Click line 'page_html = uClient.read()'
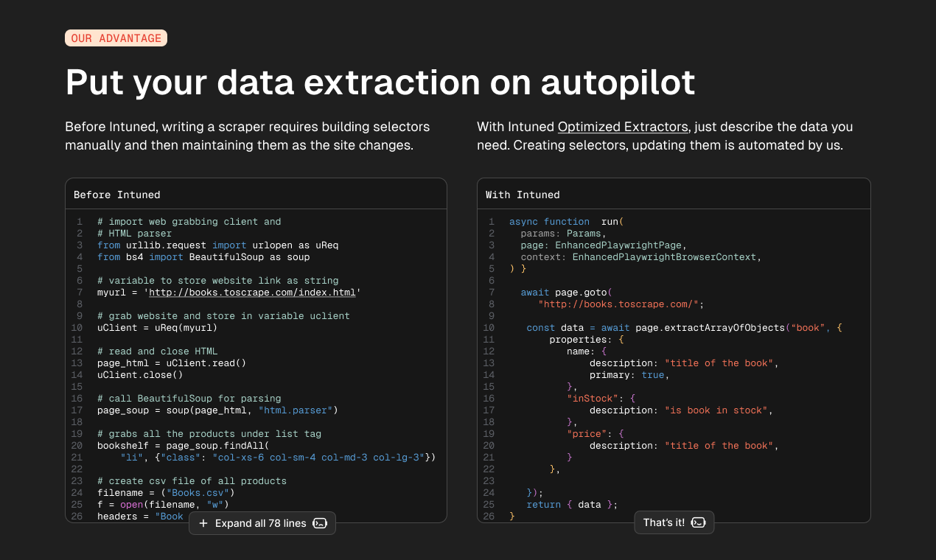The width and height of the screenshot is (936, 560). click(x=172, y=363)
